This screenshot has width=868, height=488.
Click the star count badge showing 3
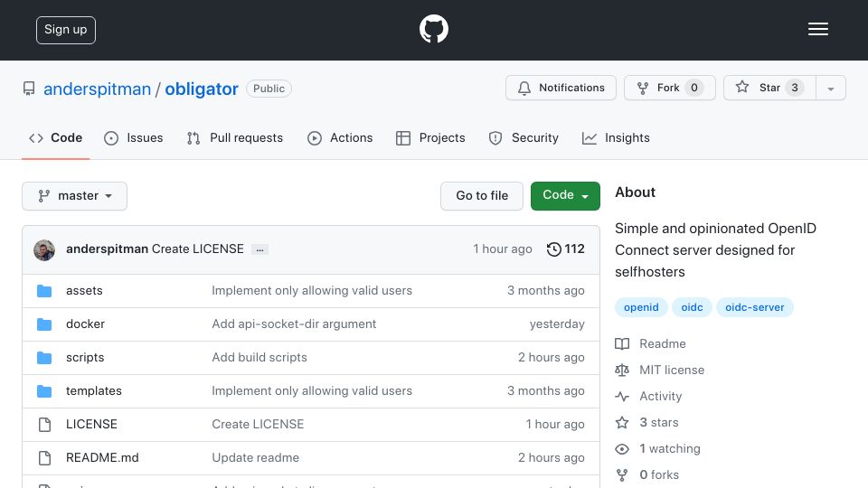click(795, 88)
